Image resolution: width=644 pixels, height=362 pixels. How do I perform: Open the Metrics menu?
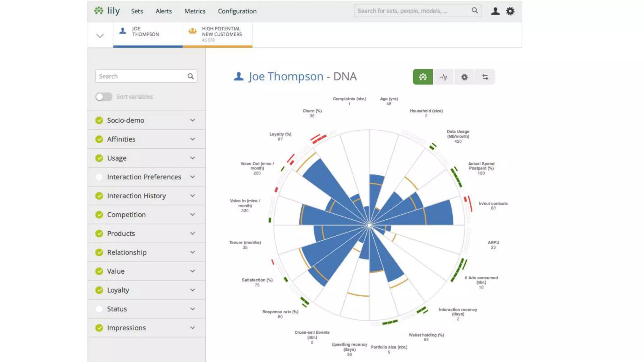(x=195, y=11)
